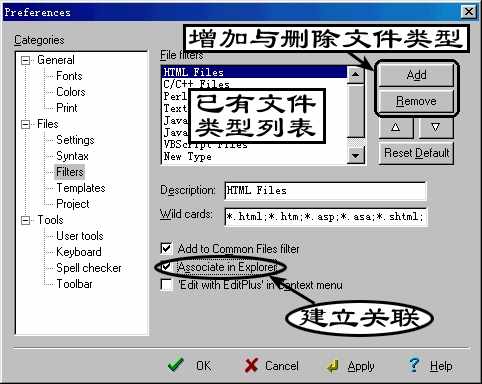The width and height of the screenshot is (482, 384).
Task: Open the Spell checker category
Action: [89, 268]
